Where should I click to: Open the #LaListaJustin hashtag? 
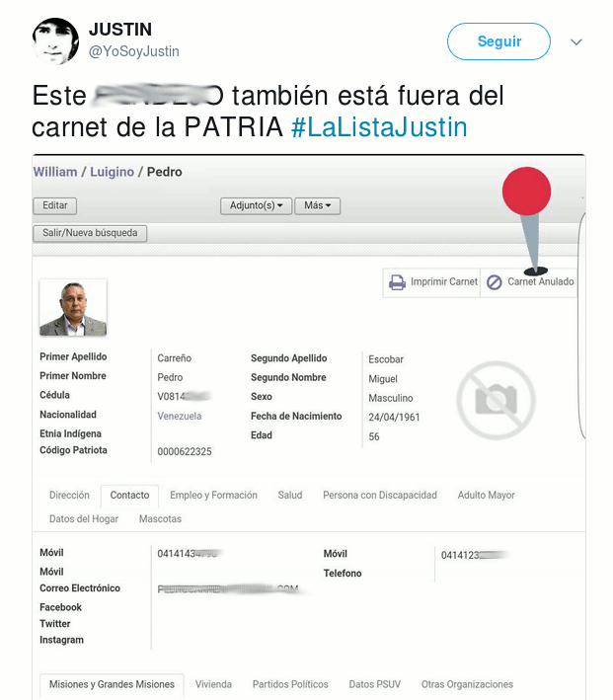379,127
